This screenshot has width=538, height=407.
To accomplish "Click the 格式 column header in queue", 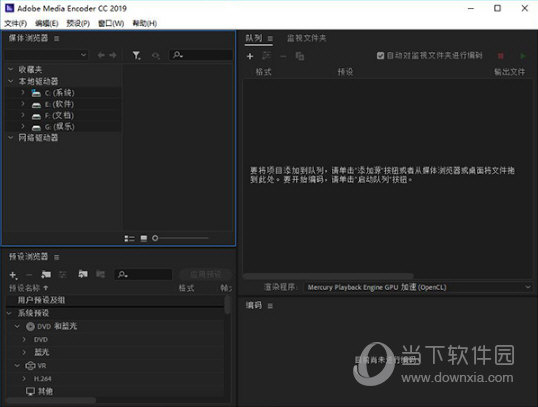I will (x=264, y=72).
